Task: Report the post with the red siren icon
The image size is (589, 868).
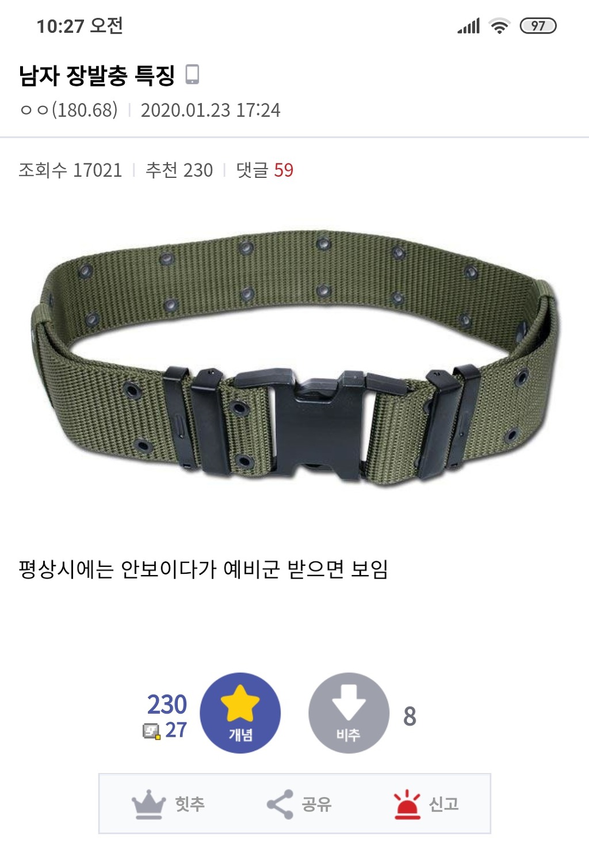Action: tap(407, 804)
